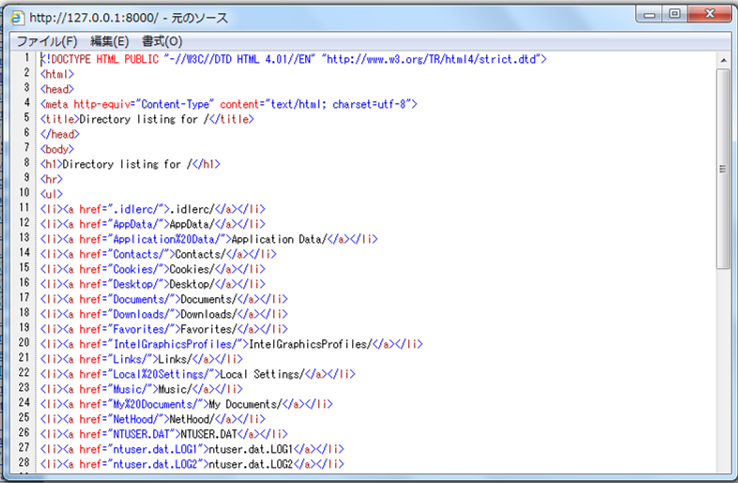The width and height of the screenshot is (738, 483).
Task: Open the ファイル(F) menu
Action: click(47, 41)
